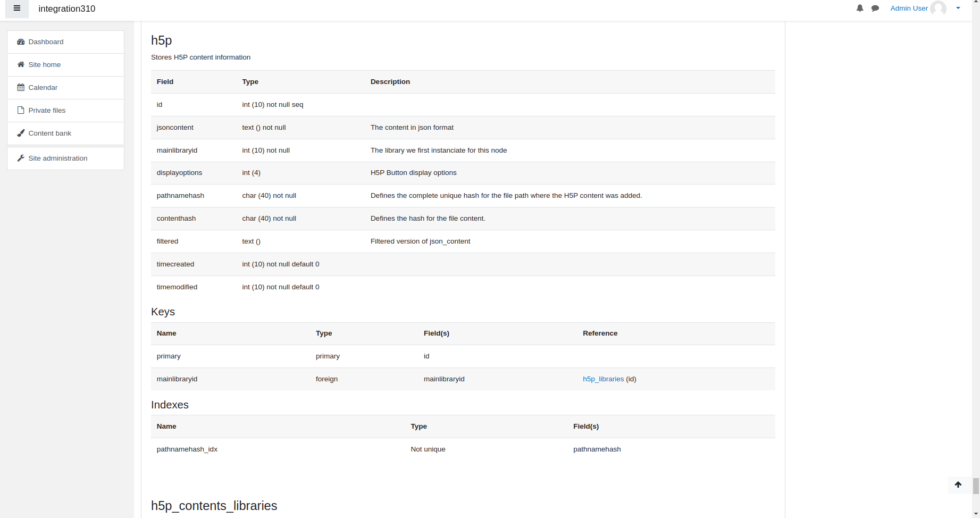
Task: Select the pathnamehash_idx index name
Action: click(187, 449)
